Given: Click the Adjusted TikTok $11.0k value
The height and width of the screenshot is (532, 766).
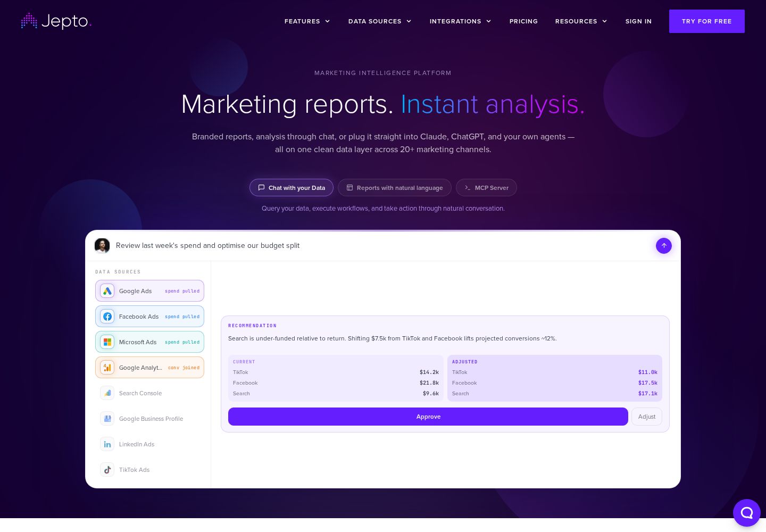Looking at the screenshot, I should (x=648, y=372).
